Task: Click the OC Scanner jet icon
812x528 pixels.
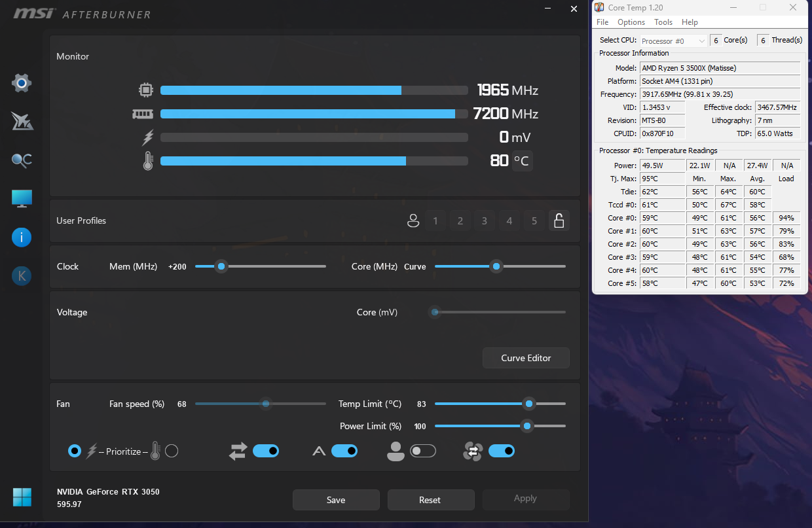Action: pos(22,121)
